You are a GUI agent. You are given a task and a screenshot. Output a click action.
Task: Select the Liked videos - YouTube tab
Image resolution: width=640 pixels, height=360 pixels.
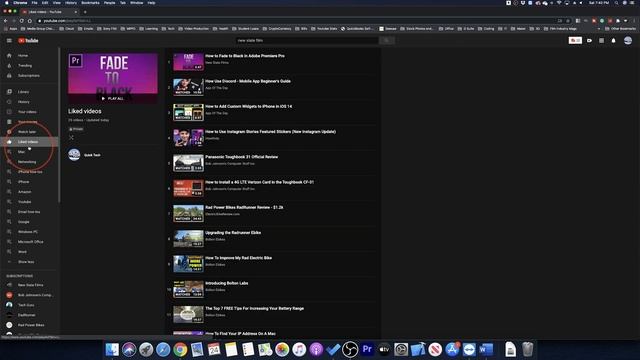(x=48, y=12)
